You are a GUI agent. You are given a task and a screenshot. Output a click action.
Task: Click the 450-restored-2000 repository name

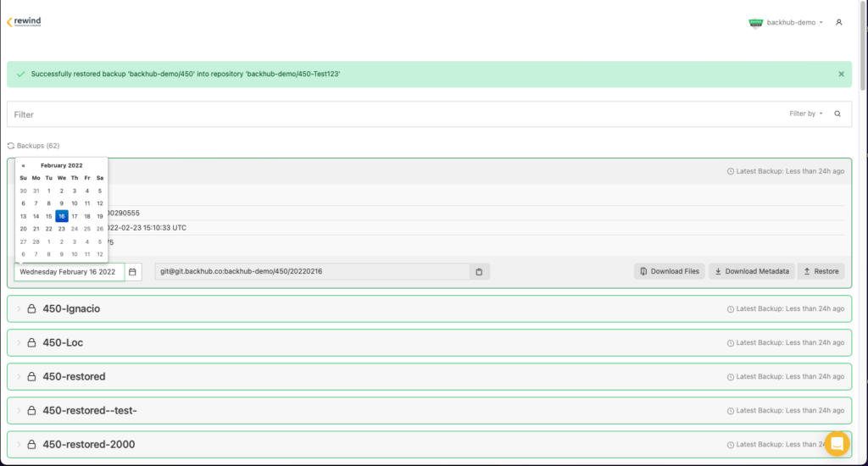88,445
